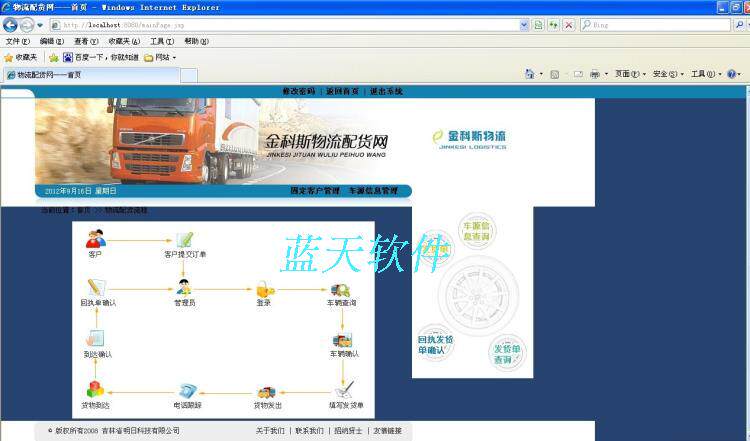Open the 查看(V) menu

point(86,42)
